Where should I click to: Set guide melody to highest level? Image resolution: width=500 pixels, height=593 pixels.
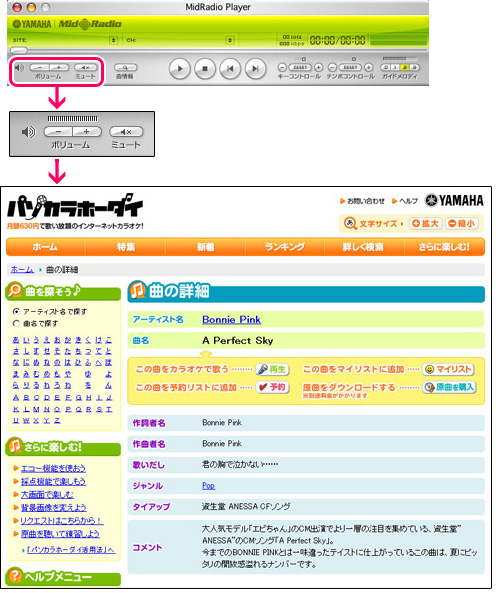[415, 68]
